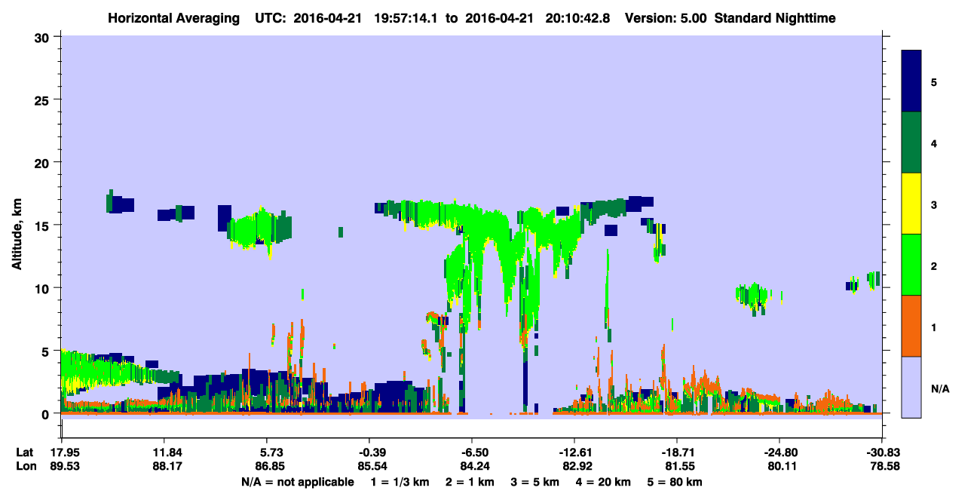Click the colorbar label 5
This screenshot has height=503, width=980.
tap(934, 81)
